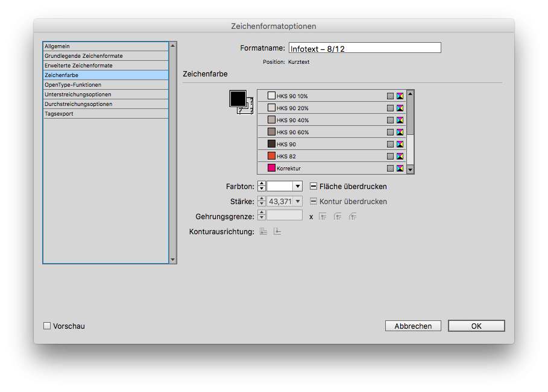This screenshot has height=392, width=548.
Task: Click the spot color icon in the HKS 90 row
Action: pyautogui.click(x=391, y=144)
